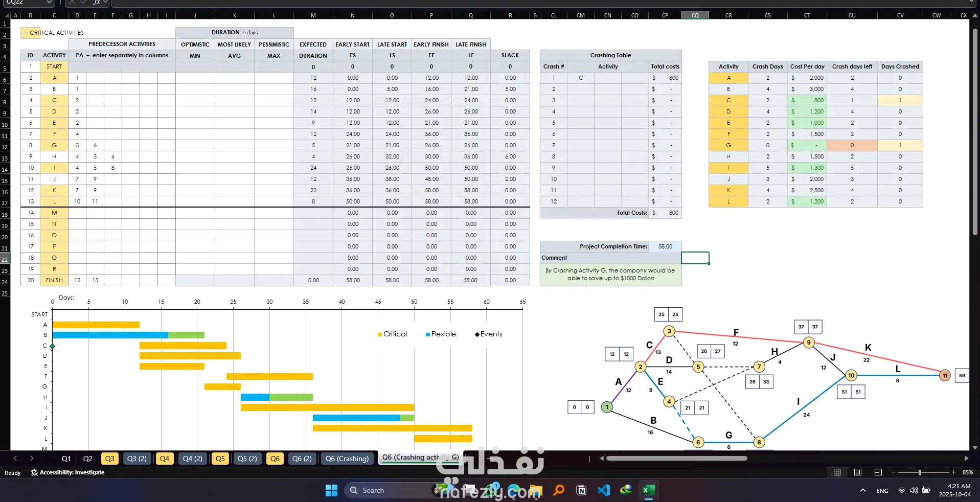The width and height of the screenshot is (980, 502).
Task: Click the zoom in plus button
Action: pyautogui.click(x=953, y=472)
